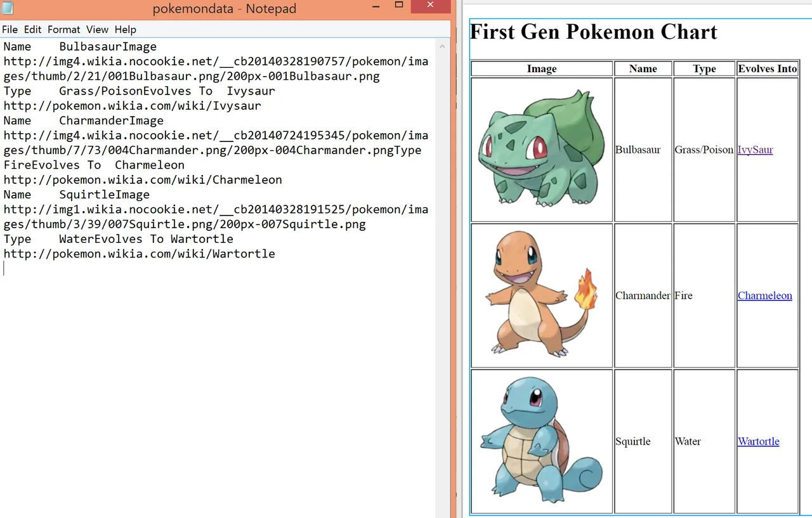The height and width of the screenshot is (518, 812).
Task: Click the 'Name BulbasaurImage' line in Notepad
Action: pos(80,47)
